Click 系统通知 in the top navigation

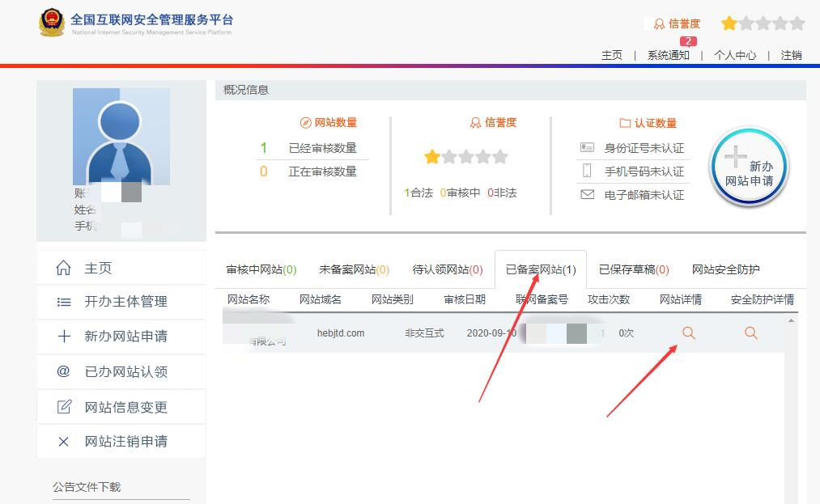point(668,55)
